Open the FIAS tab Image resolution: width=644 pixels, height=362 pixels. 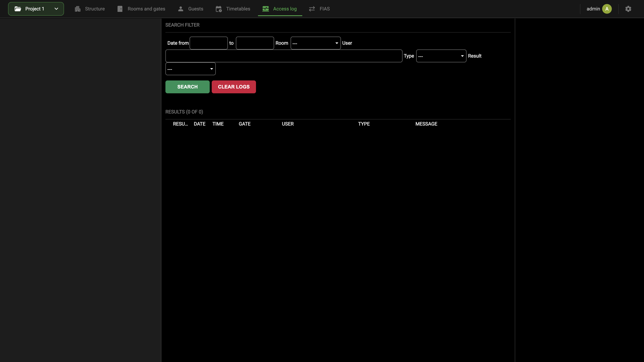pos(319,9)
